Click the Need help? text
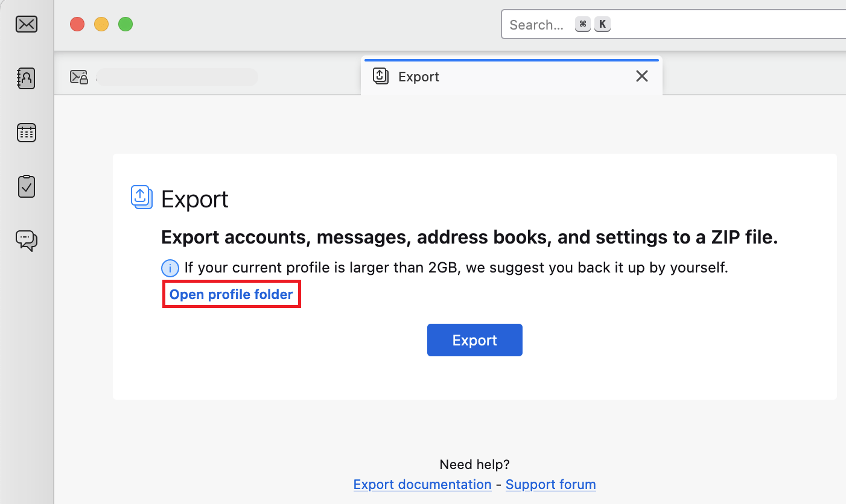 point(474,465)
